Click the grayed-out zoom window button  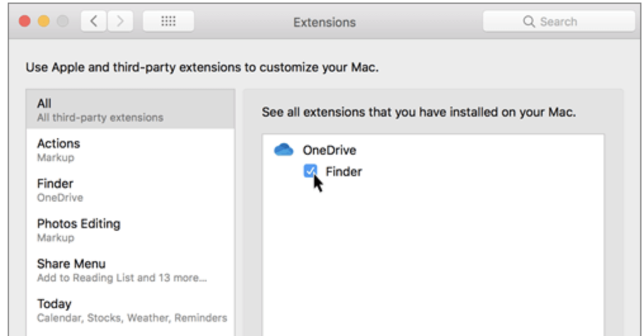coord(62,22)
